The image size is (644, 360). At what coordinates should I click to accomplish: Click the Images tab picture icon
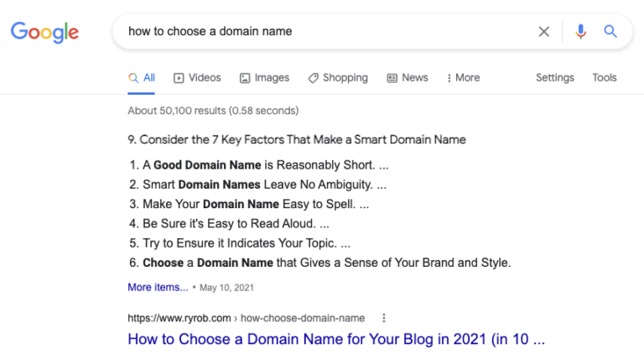(x=245, y=78)
